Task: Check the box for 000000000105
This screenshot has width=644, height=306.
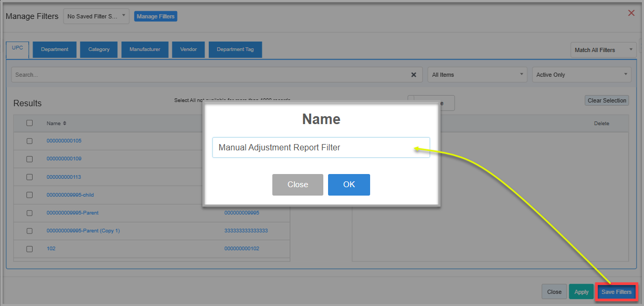Action: coord(29,141)
